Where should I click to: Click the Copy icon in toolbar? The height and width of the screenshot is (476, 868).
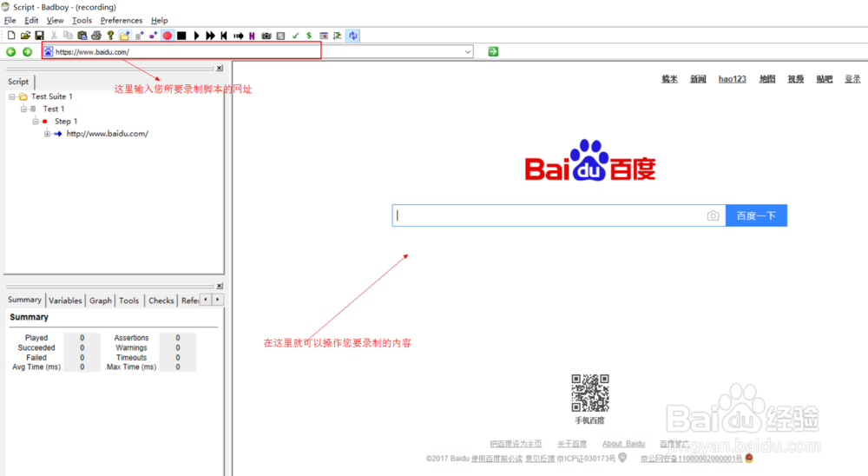[x=68, y=36]
